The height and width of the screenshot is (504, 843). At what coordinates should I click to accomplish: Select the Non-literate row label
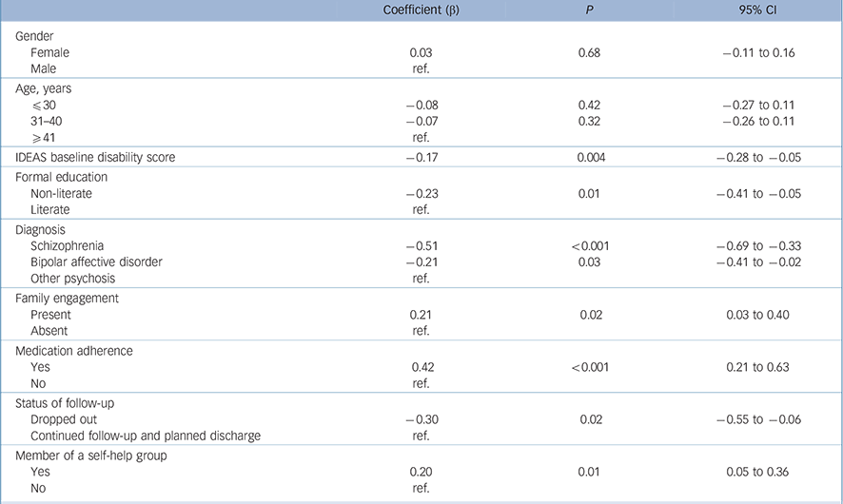tap(63, 193)
